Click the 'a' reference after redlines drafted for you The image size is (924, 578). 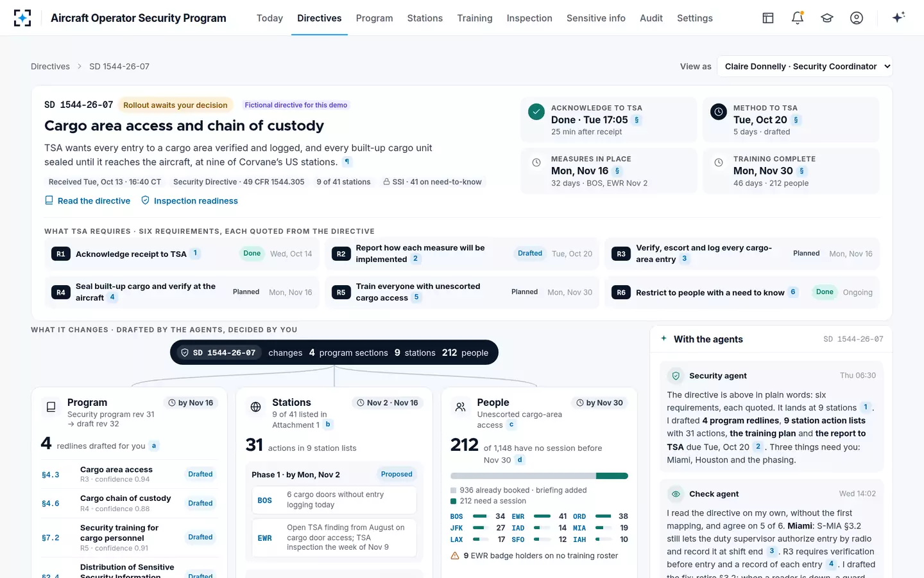[x=154, y=446]
